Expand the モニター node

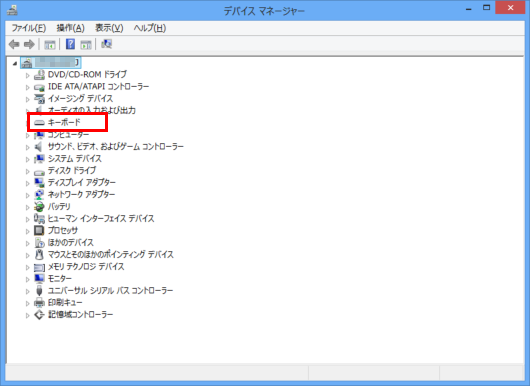pyautogui.click(x=28, y=279)
